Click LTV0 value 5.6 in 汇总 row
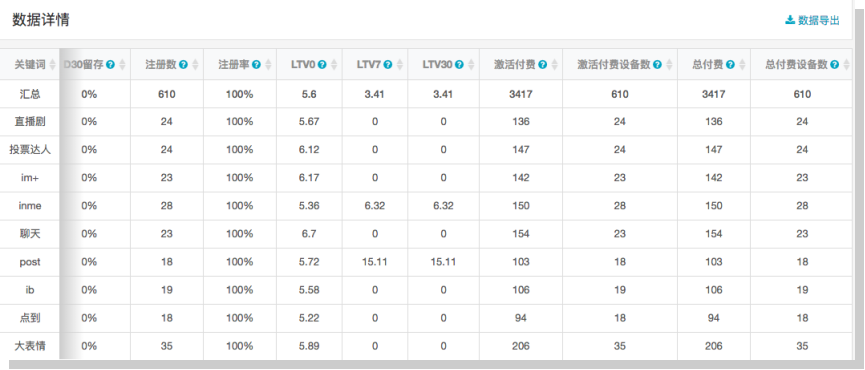Viewport: 865px width, 370px height. point(309,94)
